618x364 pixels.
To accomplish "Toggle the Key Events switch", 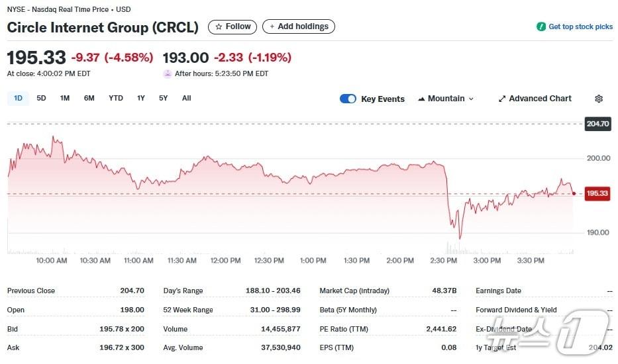I will coord(348,99).
